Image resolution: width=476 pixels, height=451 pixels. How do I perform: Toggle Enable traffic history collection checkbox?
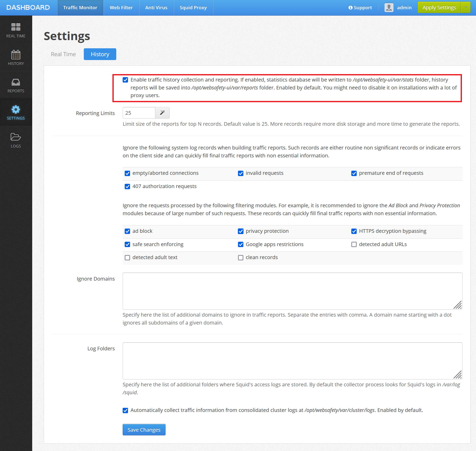(x=125, y=80)
